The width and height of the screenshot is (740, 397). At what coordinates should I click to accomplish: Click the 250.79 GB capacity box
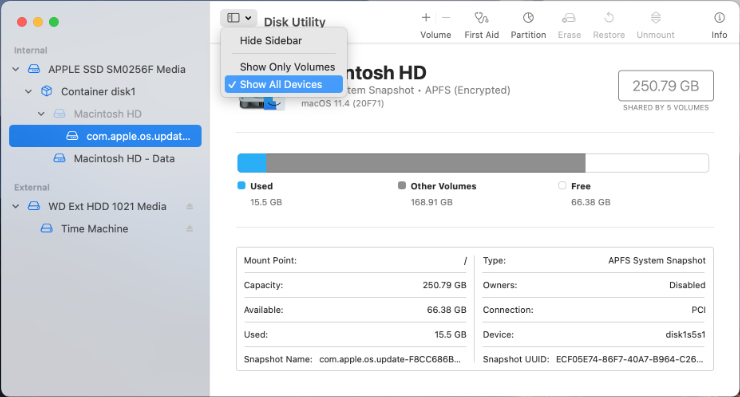click(x=665, y=85)
